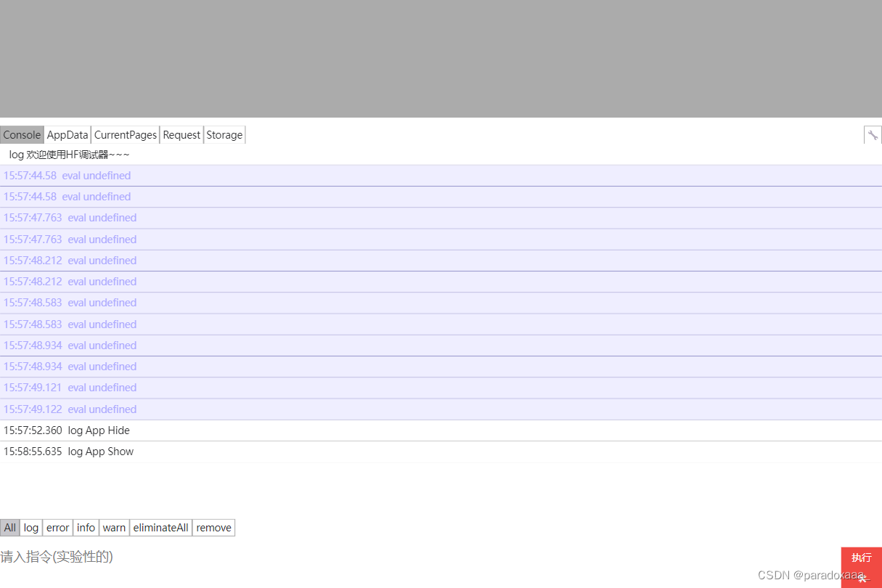
Task: Show only info level messages
Action: [x=85, y=527]
